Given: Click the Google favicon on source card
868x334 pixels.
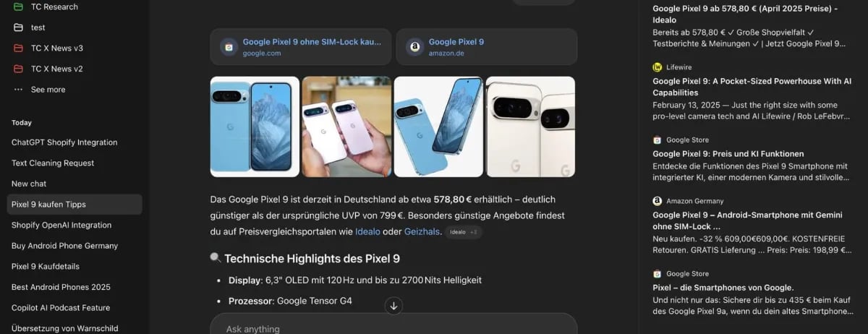Looking at the screenshot, I should [x=229, y=47].
